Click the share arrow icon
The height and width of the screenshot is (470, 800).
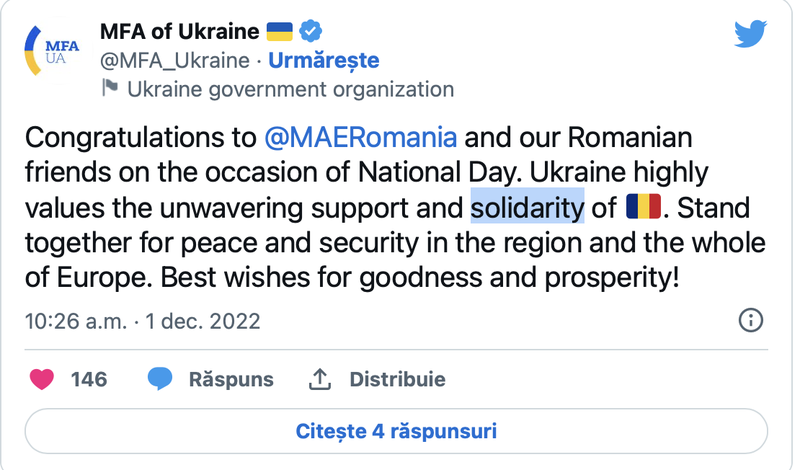coord(320,379)
